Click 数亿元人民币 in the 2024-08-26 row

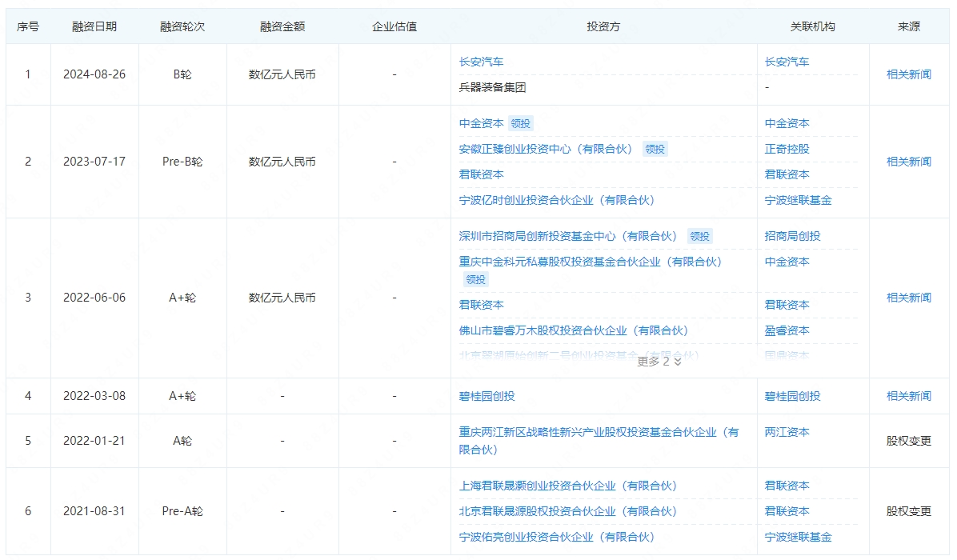(282, 74)
